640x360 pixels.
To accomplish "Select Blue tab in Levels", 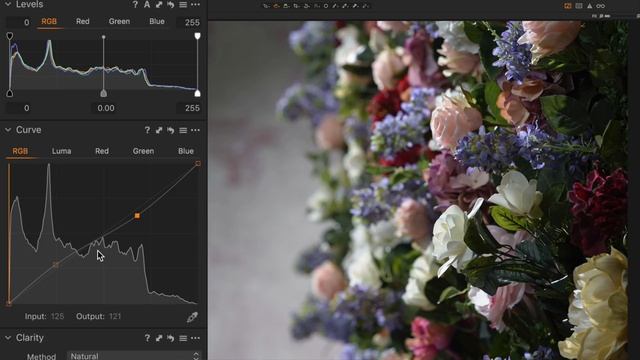I will [157, 21].
